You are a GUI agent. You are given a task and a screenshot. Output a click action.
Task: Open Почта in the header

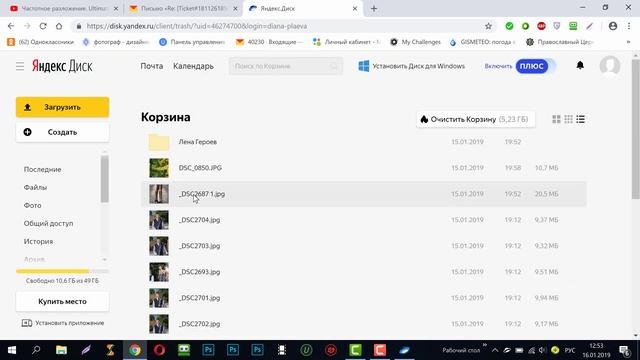coord(151,66)
